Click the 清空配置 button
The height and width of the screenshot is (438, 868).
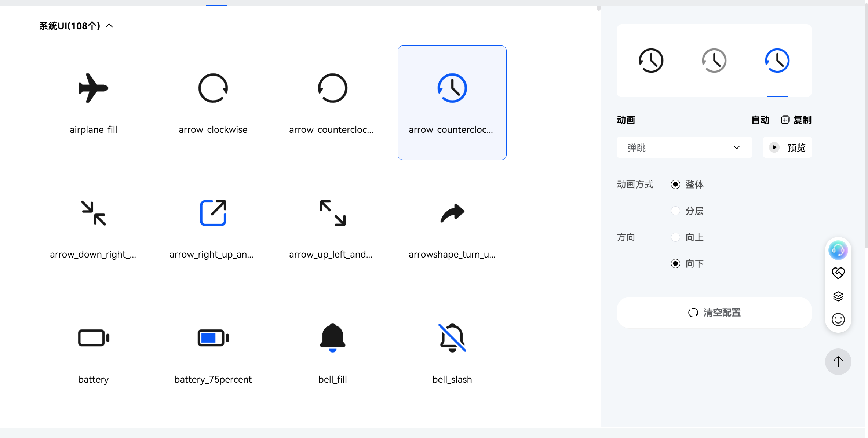[714, 313]
